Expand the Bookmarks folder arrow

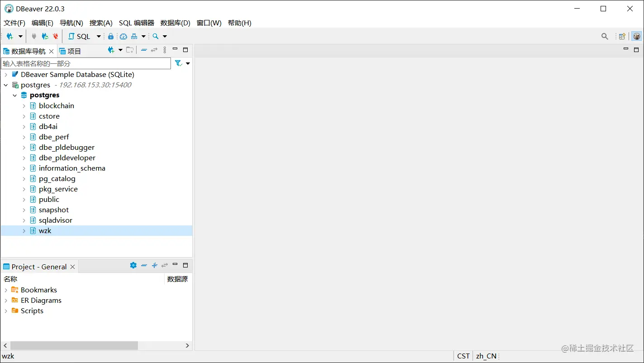[x=6, y=290]
